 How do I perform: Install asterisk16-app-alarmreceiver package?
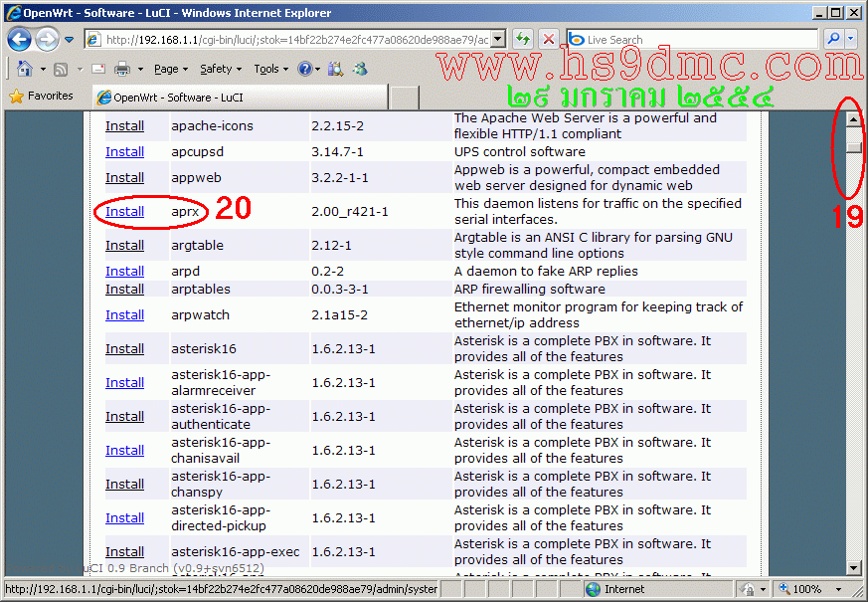pyautogui.click(x=124, y=383)
